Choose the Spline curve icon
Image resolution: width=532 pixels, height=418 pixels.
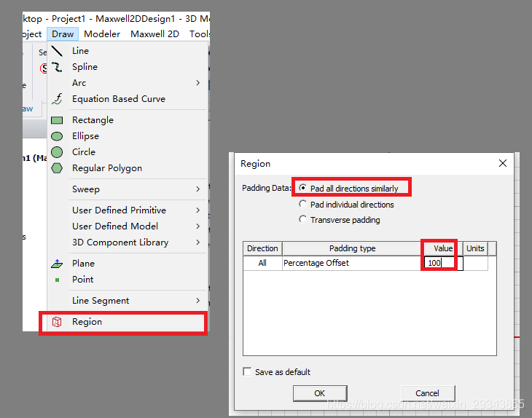click(57, 67)
